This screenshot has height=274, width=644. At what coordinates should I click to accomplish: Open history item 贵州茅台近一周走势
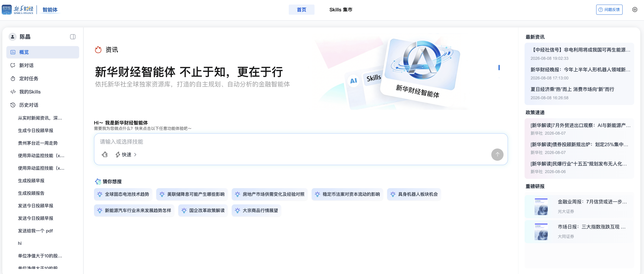38,143
